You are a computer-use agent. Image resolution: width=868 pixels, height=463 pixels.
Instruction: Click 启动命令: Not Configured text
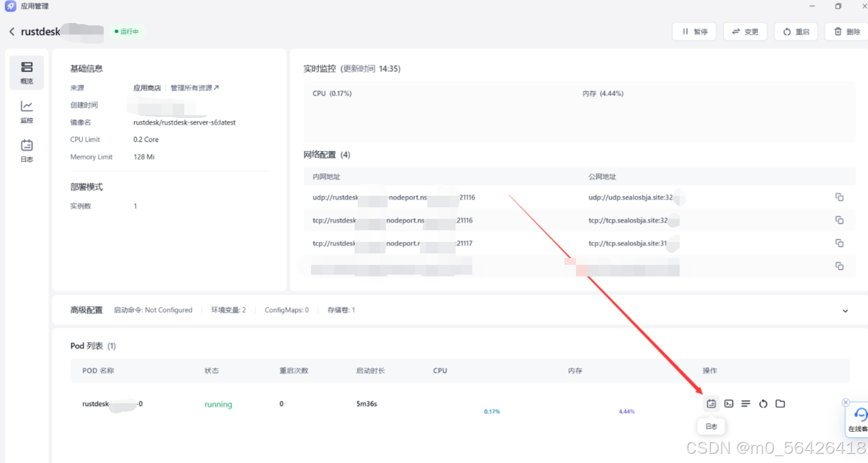[153, 310]
